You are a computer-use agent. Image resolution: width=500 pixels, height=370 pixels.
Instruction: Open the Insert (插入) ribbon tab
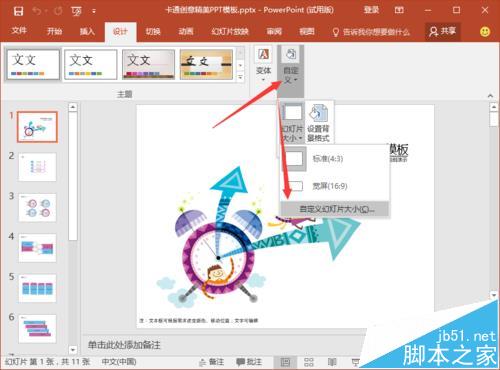(x=87, y=32)
